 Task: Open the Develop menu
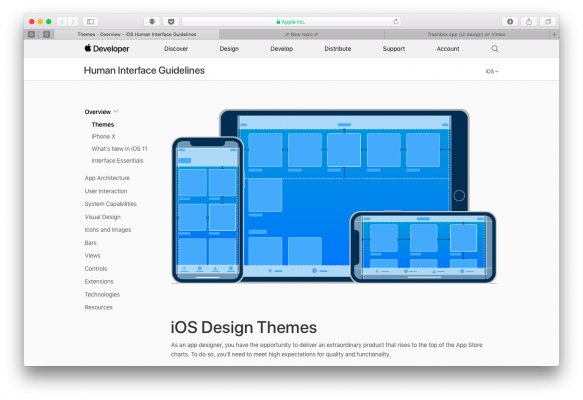pyautogui.click(x=281, y=49)
